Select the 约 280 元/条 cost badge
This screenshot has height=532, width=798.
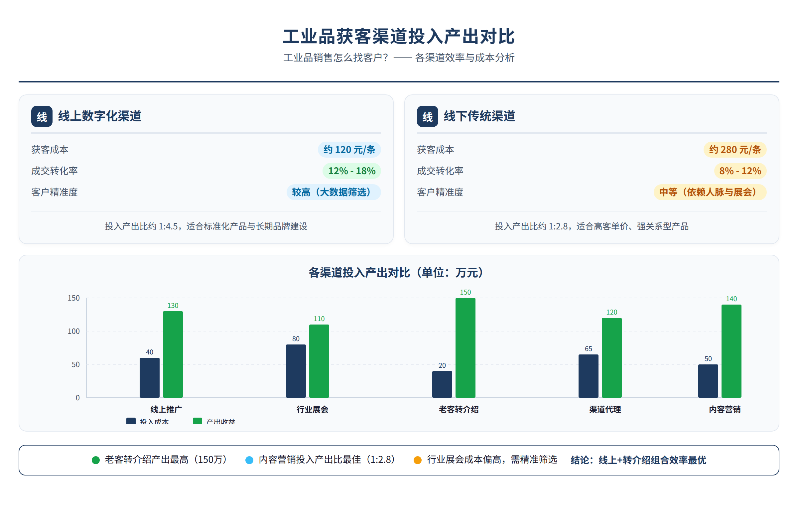pyautogui.click(x=735, y=150)
